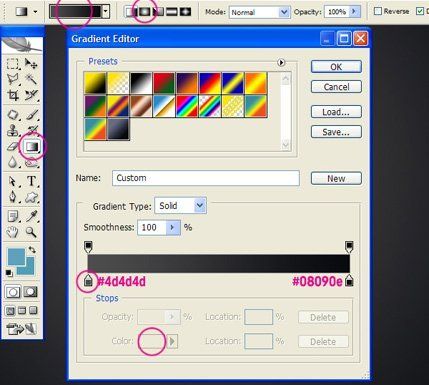Reset to default black and white colors
This screenshot has height=385, width=429.
9,273
